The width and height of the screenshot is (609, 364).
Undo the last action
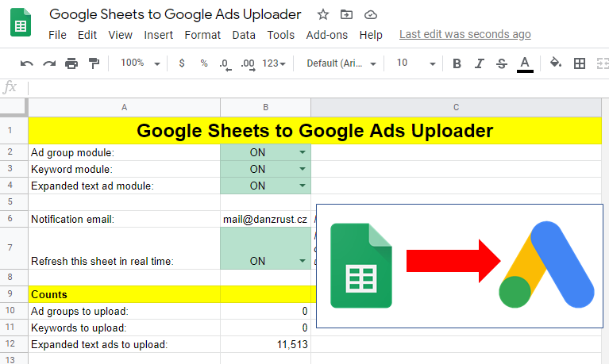[x=26, y=63]
